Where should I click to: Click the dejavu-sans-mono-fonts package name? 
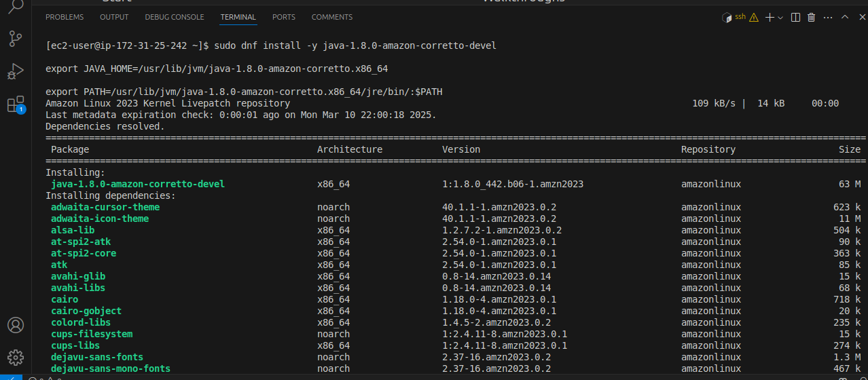pos(111,369)
